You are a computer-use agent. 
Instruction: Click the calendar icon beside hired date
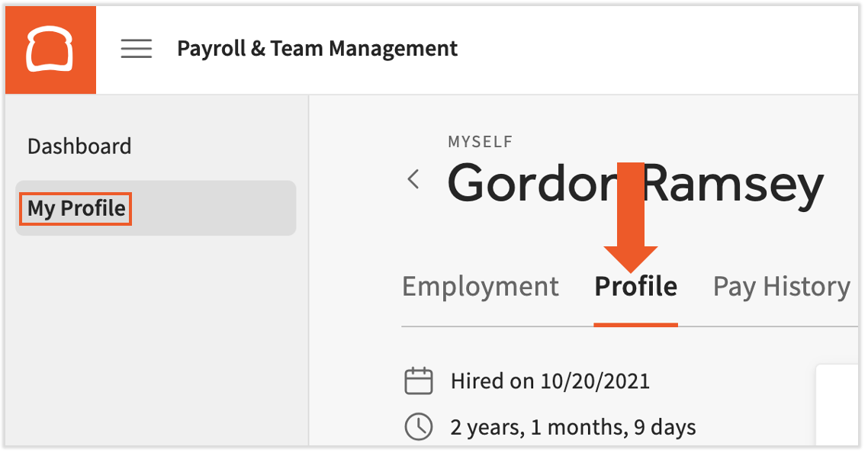tap(418, 380)
